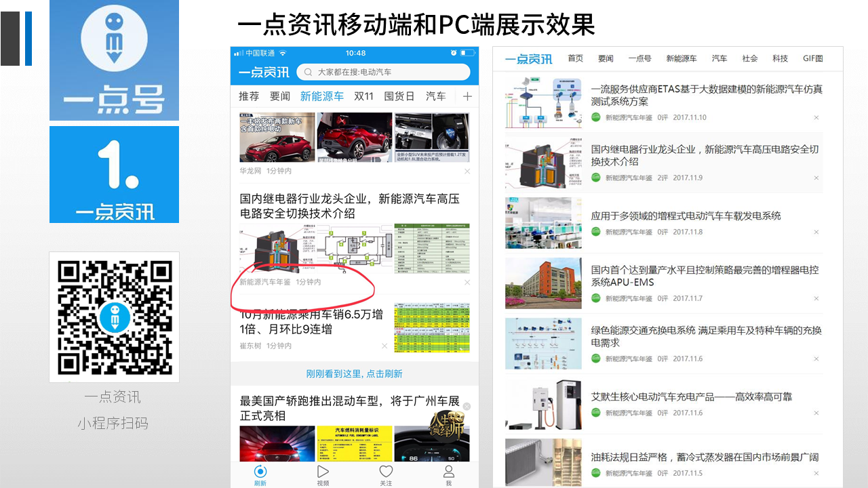
Task: Click the 一点资讯 mini-program QR code
Action: 114,317
